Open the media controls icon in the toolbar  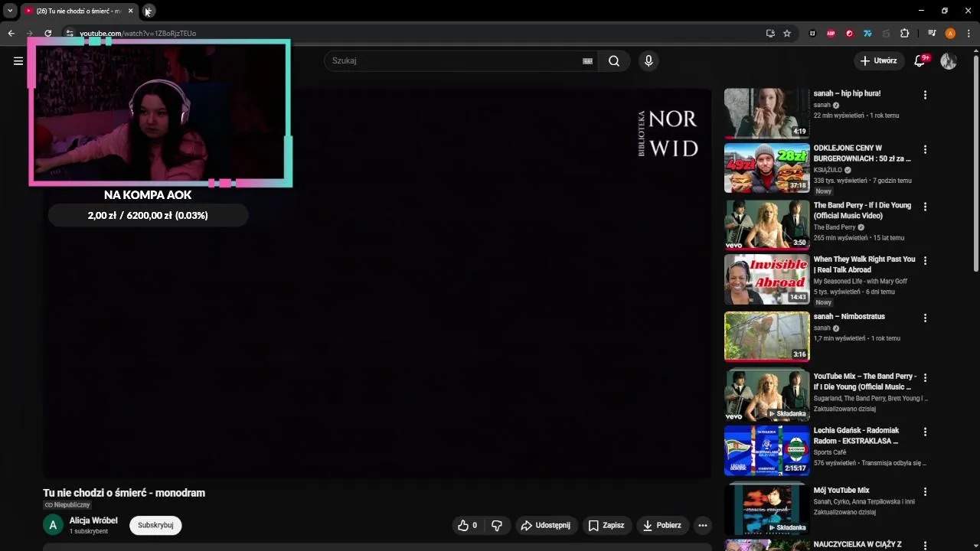click(932, 34)
